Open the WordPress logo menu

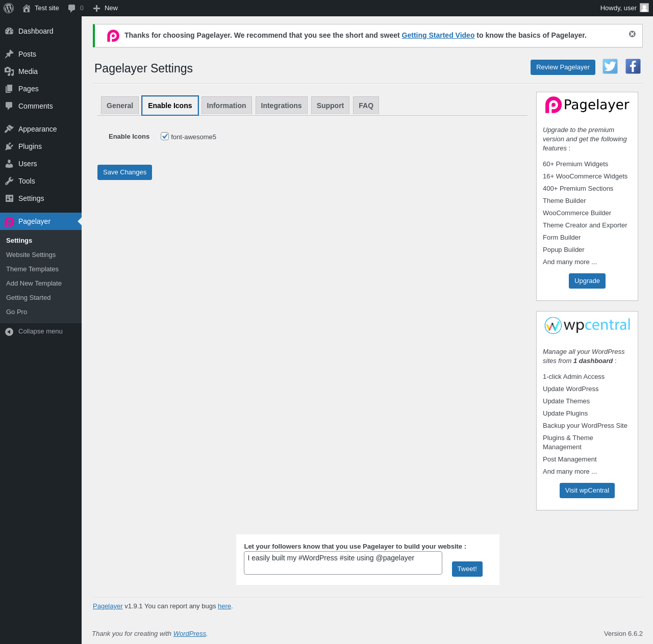9,8
